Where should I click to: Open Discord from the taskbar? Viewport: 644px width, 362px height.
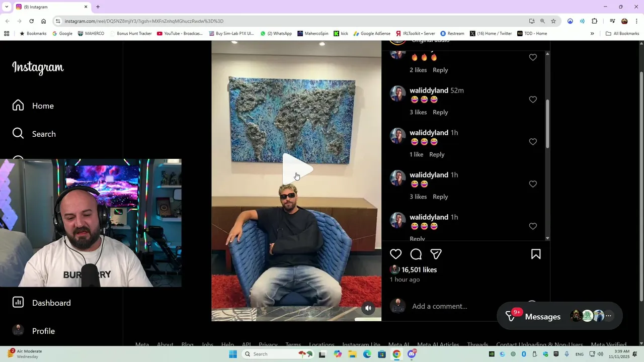[412, 354]
